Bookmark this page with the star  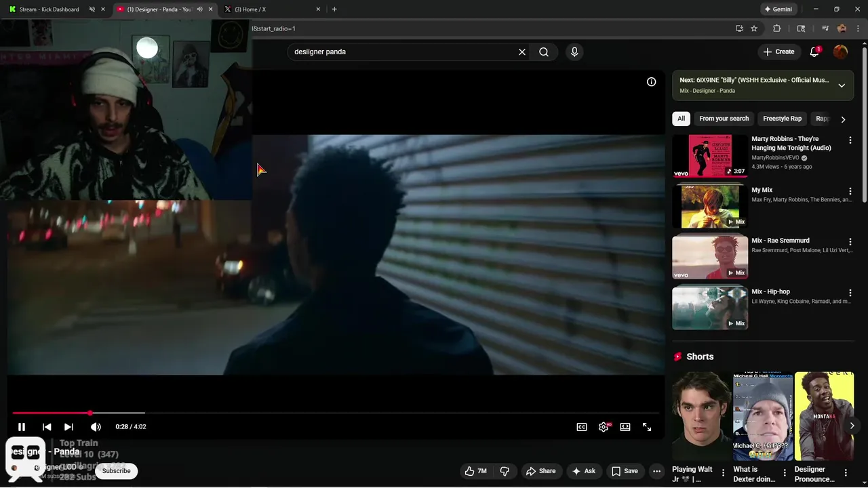pos(754,28)
